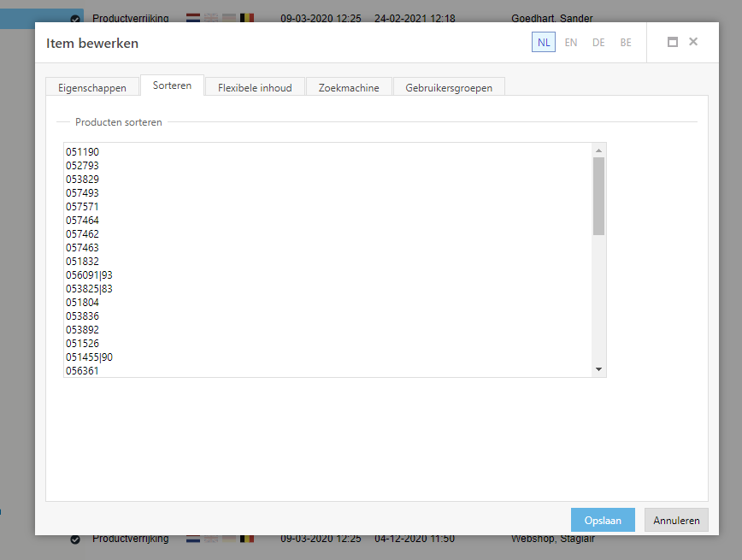Image resolution: width=742 pixels, height=560 pixels.
Task: Click scroll down arrow of product list
Action: [598, 369]
